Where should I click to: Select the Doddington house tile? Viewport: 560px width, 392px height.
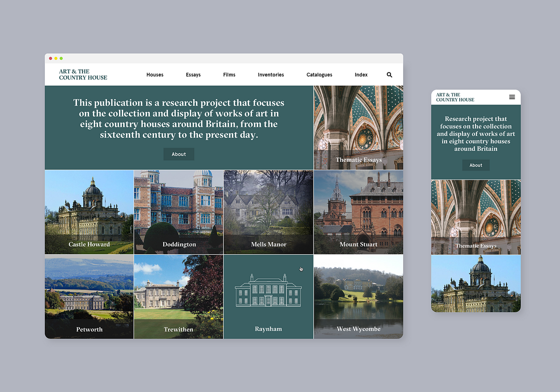pyautogui.click(x=179, y=212)
